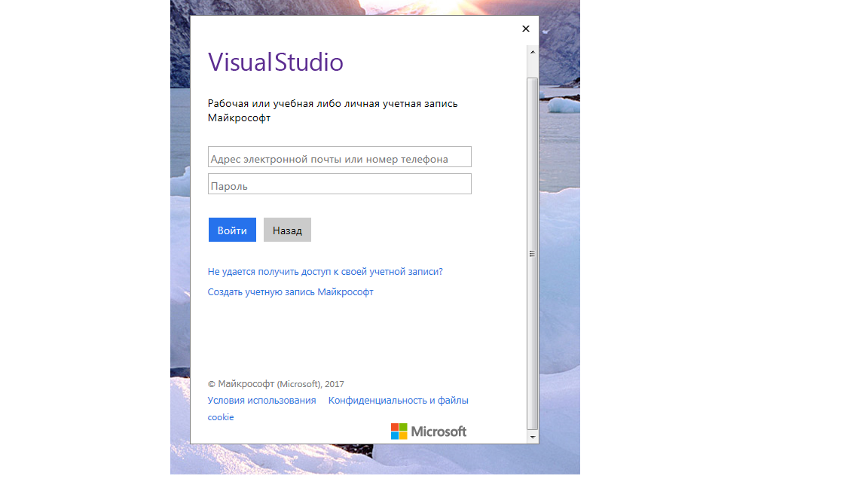The height and width of the screenshot is (488, 868).
Task: Open the Условия использования link
Action: tap(261, 401)
